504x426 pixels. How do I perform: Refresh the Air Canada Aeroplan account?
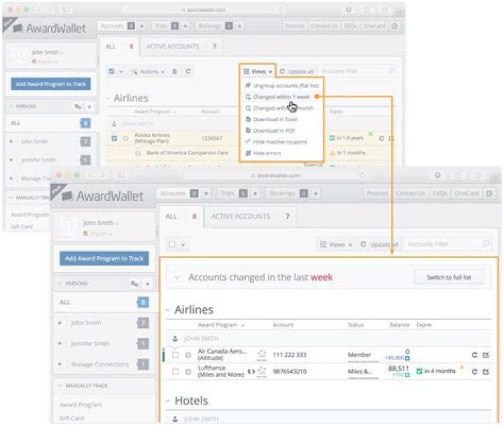(x=475, y=355)
